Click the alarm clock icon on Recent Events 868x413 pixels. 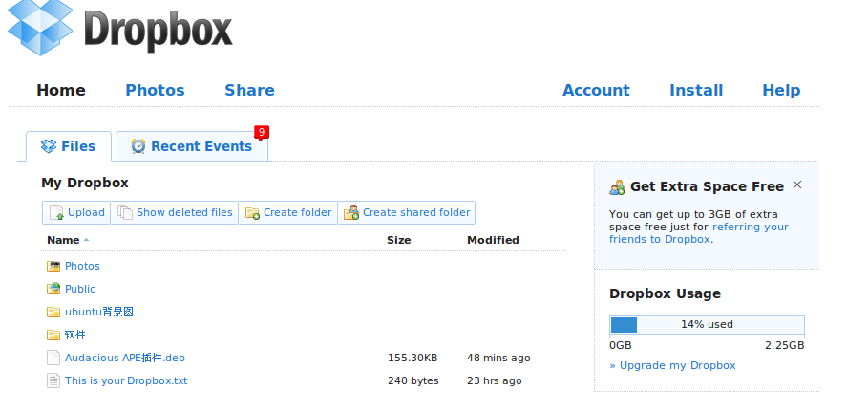[x=138, y=146]
